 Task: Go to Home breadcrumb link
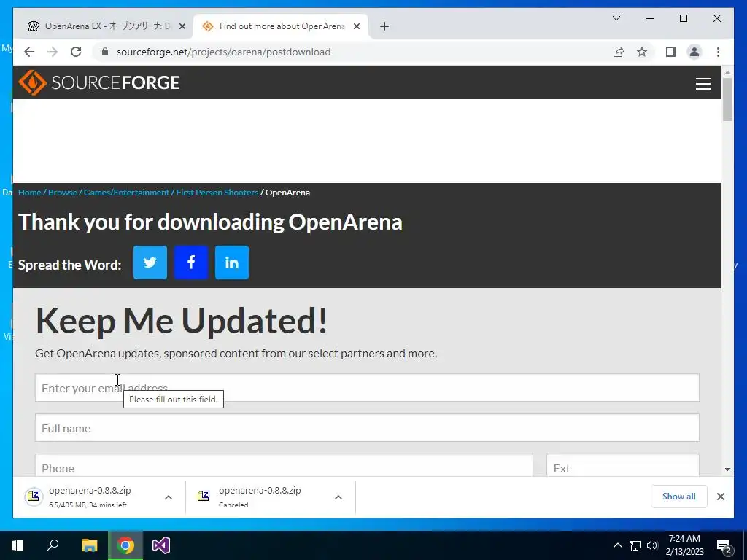(29, 192)
